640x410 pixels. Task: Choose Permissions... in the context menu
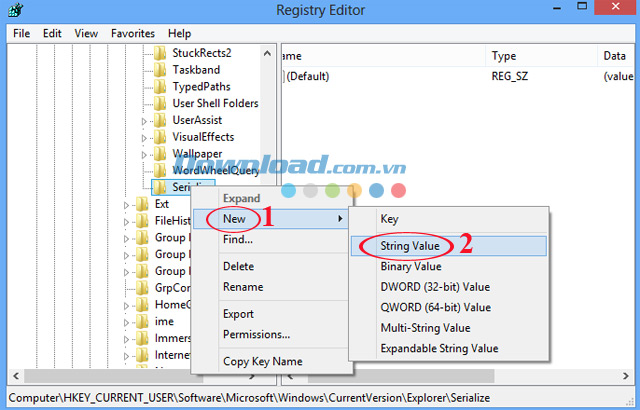point(269,335)
